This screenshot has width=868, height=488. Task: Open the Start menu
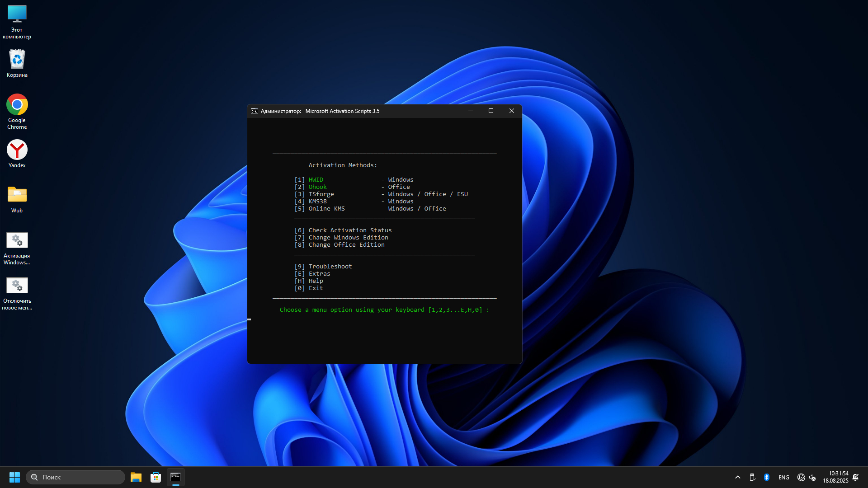[14, 477]
